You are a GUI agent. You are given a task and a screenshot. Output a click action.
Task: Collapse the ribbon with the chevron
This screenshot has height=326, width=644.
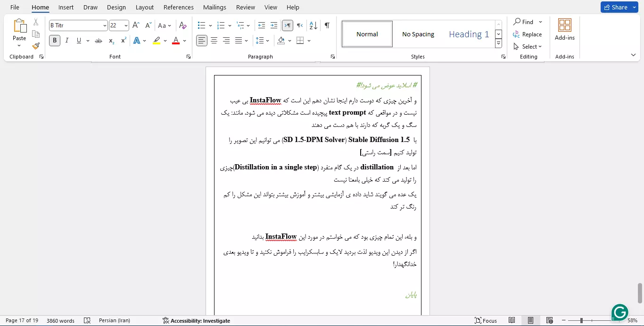pyautogui.click(x=633, y=55)
